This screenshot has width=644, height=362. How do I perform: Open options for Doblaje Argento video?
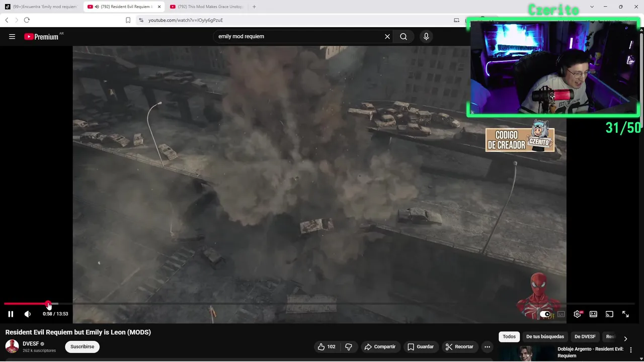point(631,350)
